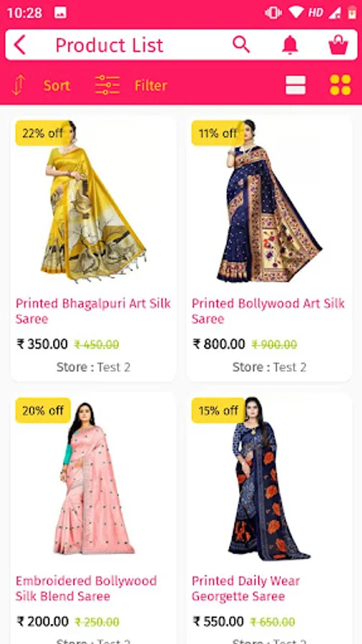Switch to list view layout
The width and height of the screenshot is (362, 644).
click(x=295, y=85)
